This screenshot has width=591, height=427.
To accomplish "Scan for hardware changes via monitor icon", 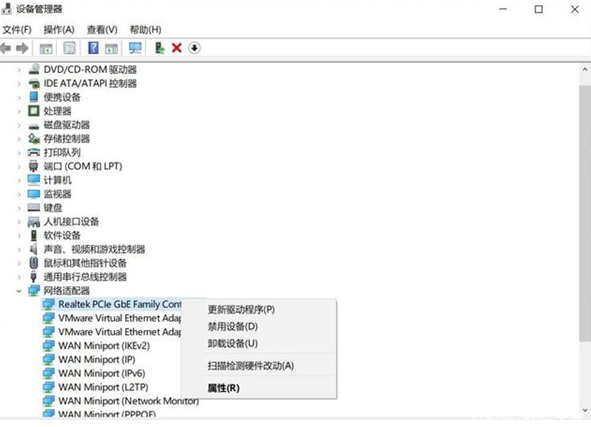I will point(135,48).
